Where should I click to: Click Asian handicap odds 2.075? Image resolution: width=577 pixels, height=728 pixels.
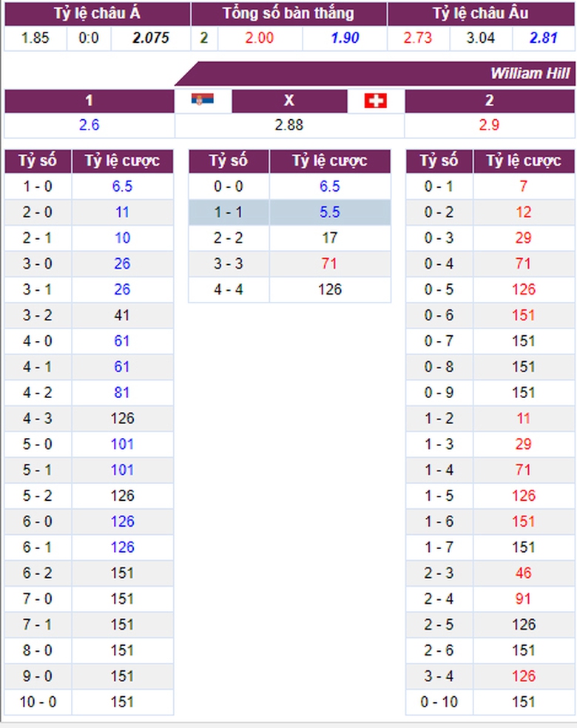point(151,38)
